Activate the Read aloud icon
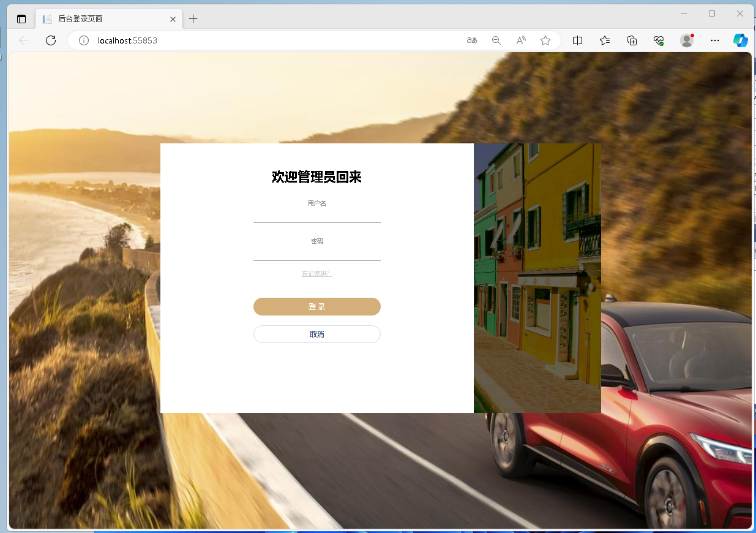Viewport: 756px width, 533px height. 521,40
